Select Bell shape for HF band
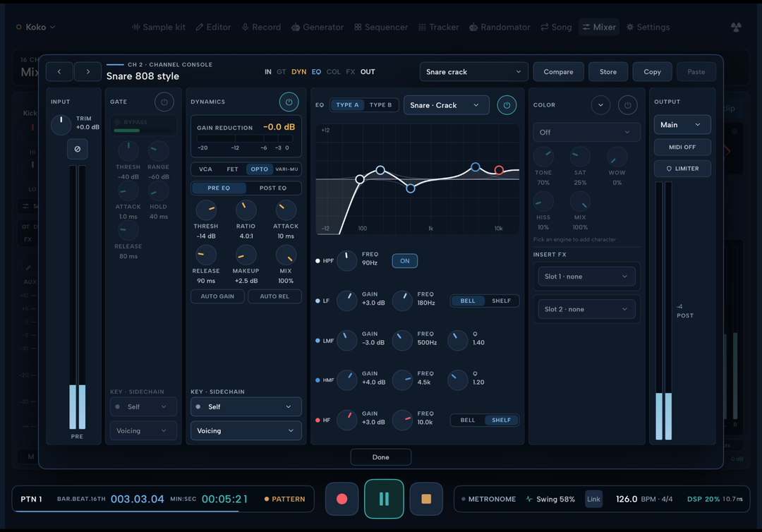 tap(468, 421)
